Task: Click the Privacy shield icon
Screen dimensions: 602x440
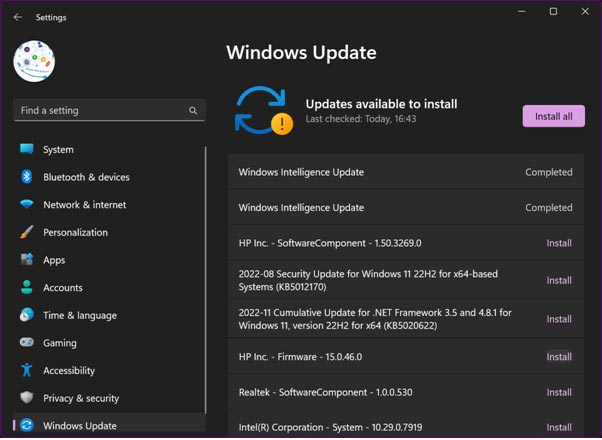Action: click(26, 398)
